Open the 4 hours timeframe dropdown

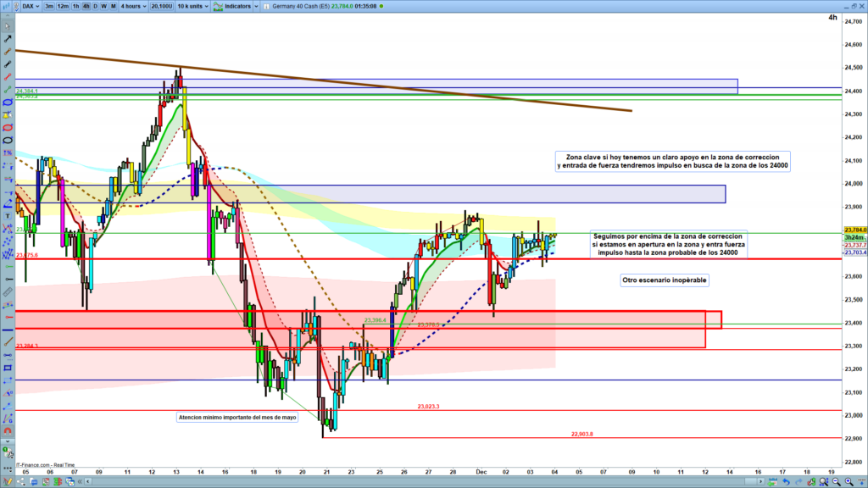click(133, 6)
